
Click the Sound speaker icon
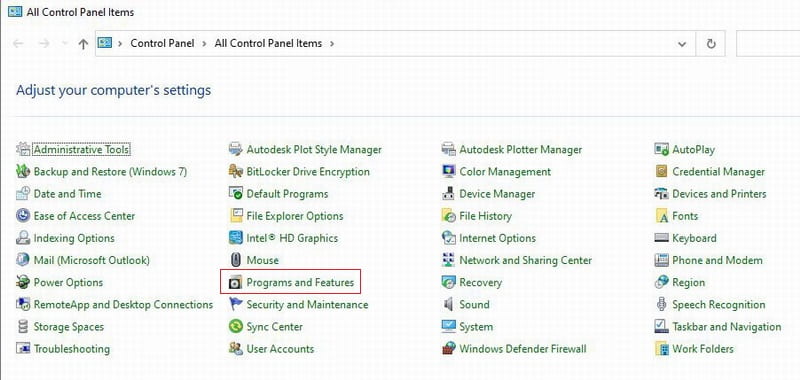click(x=448, y=305)
